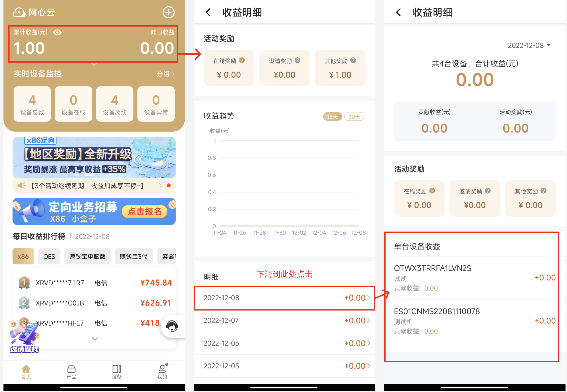
Task: Go to 首页 home tab
Action: tap(26, 372)
